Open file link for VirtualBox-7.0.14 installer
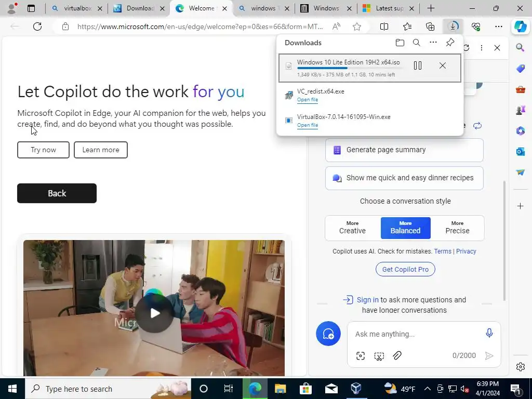Viewport: 532px width, 399px height. (308, 125)
